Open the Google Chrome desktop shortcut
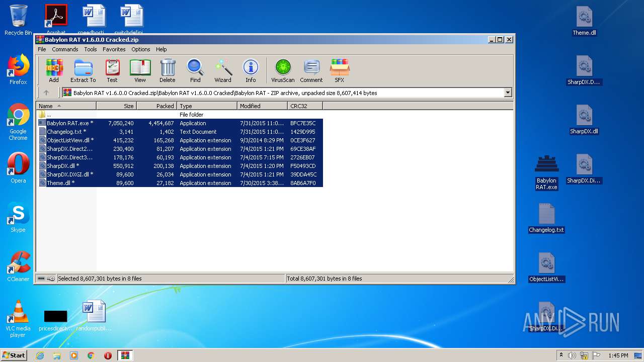The image size is (644, 362). (x=18, y=122)
